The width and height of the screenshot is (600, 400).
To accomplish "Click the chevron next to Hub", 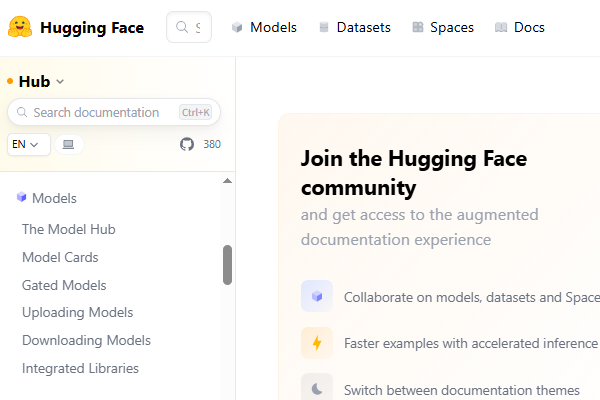I will pyautogui.click(x=60, y=82).
